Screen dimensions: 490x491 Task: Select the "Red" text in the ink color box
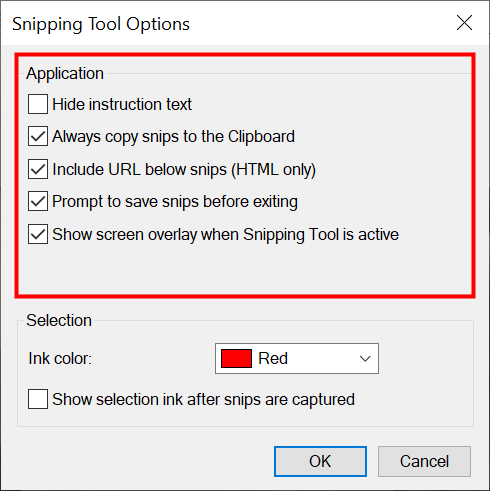(273, 358)
